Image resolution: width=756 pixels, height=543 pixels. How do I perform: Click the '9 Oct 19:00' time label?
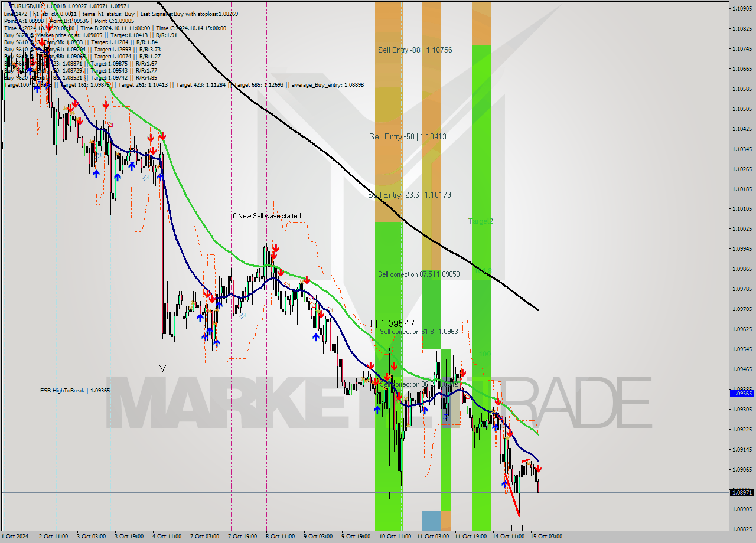[x=356, y=537]
